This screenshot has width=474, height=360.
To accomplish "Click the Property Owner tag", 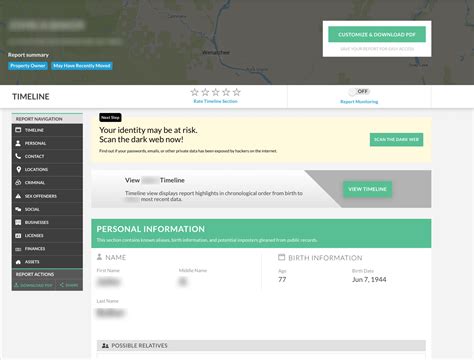I will tap(28, 66).
